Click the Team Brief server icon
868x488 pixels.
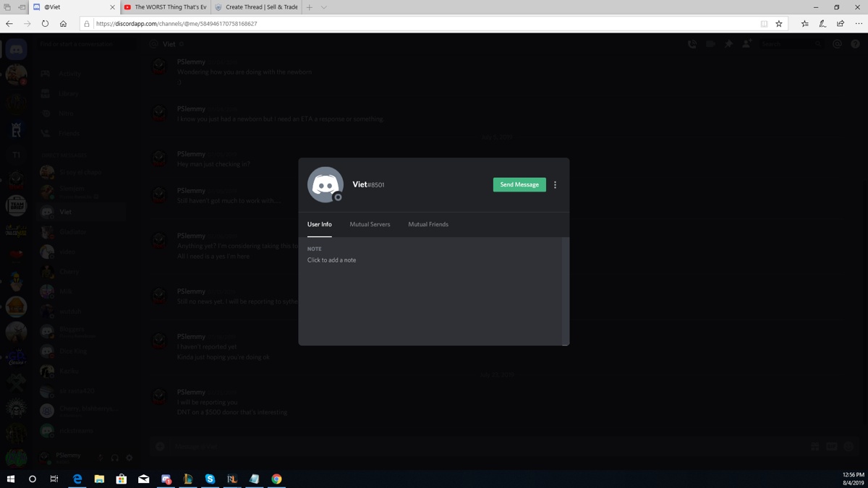coord(16,205)
